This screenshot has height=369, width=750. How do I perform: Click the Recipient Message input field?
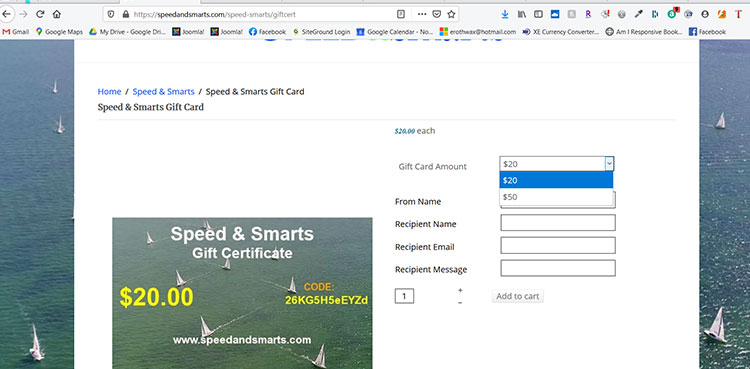[558, 268]
